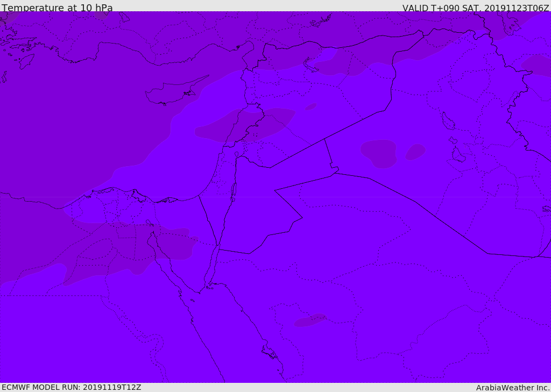Screen dimensions: 551x392
Task: Click the VALID T+090 timestamp label
Action: (x=476, y=8)
